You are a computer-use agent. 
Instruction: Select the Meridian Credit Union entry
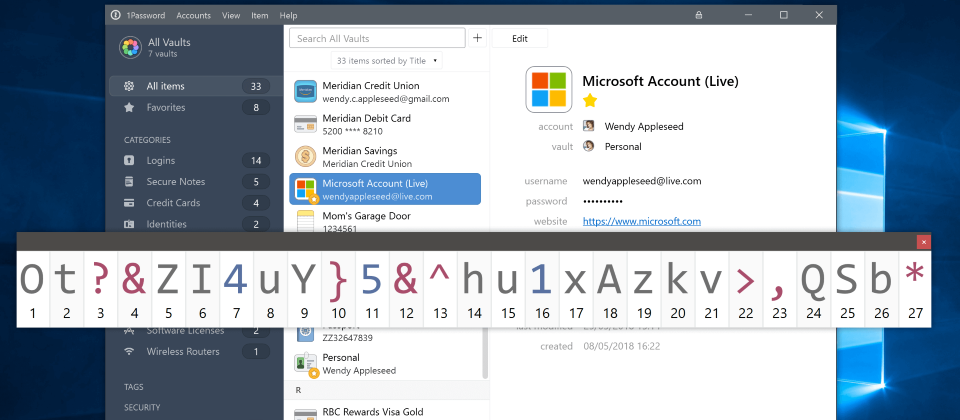coord(384,91)
